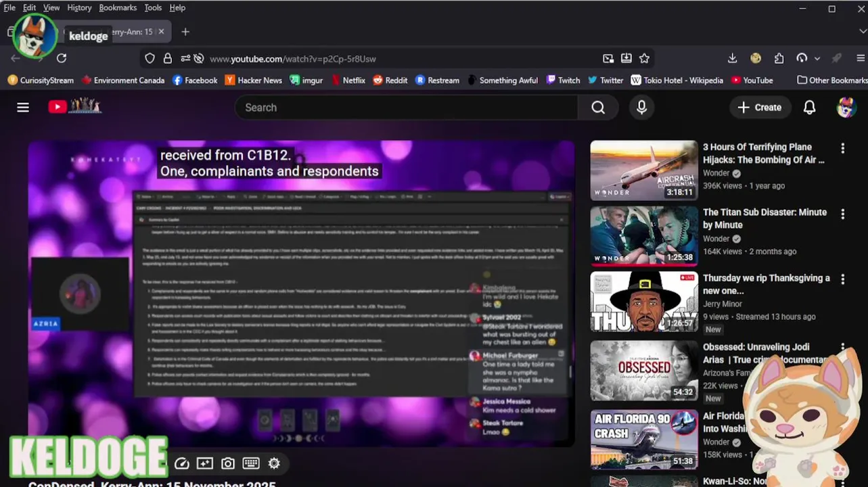
Task: Click the cinema mode sparkle icon
Action: pos(205,463)
